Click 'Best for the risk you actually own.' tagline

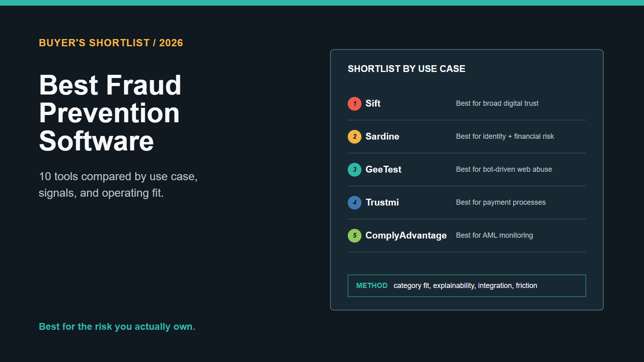pos(117,327)
